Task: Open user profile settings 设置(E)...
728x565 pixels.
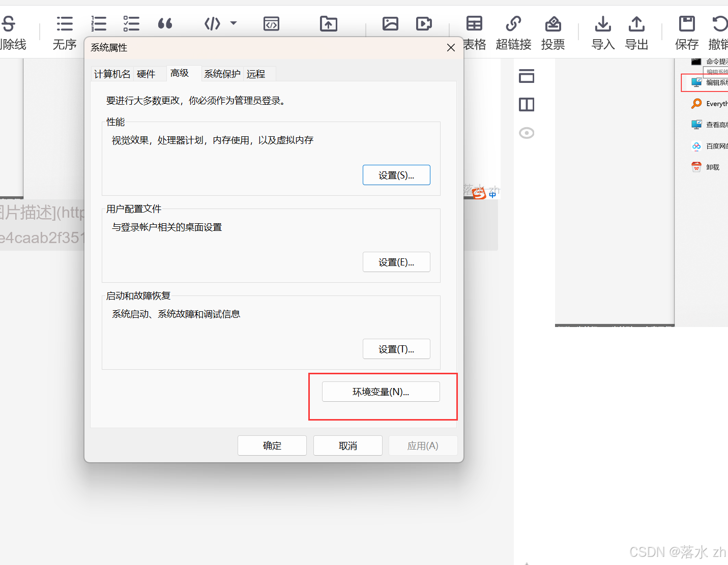Action: point(396,262)
